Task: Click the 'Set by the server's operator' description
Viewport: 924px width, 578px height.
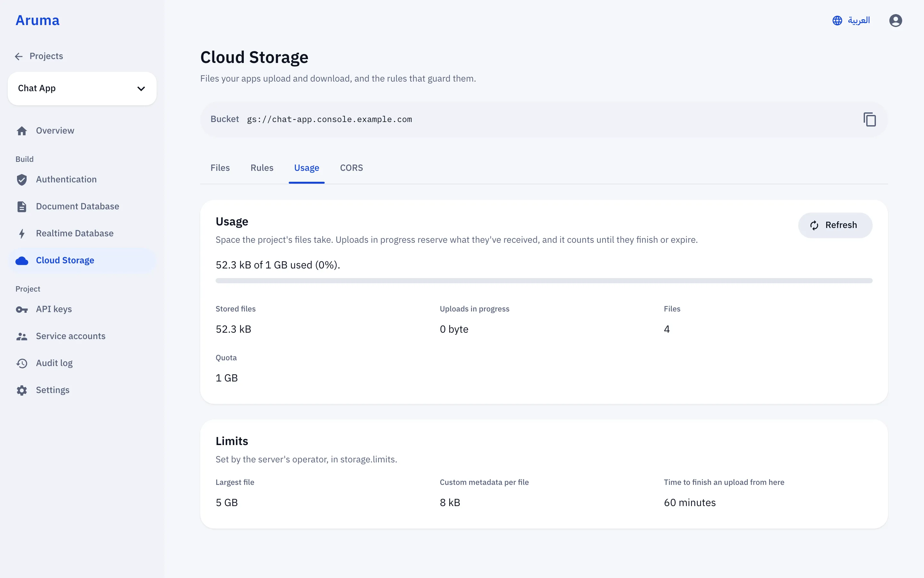Action: (x=306, y=460)
